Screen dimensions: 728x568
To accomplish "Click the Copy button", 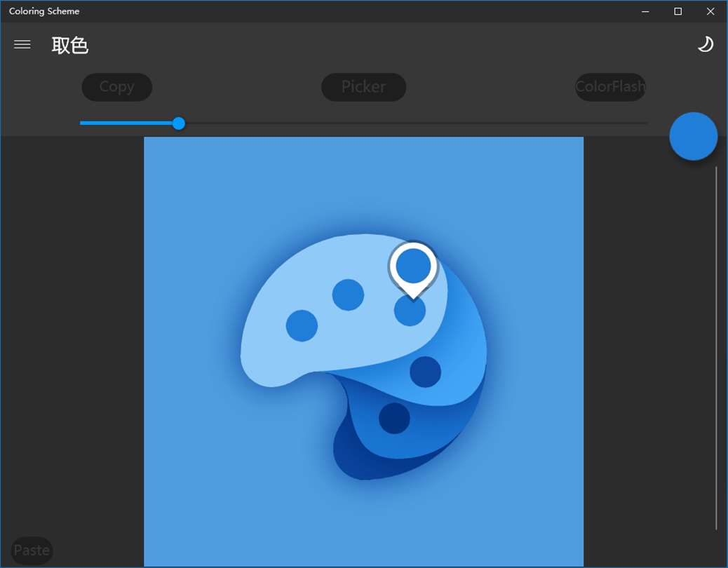I will coord(117,87).
